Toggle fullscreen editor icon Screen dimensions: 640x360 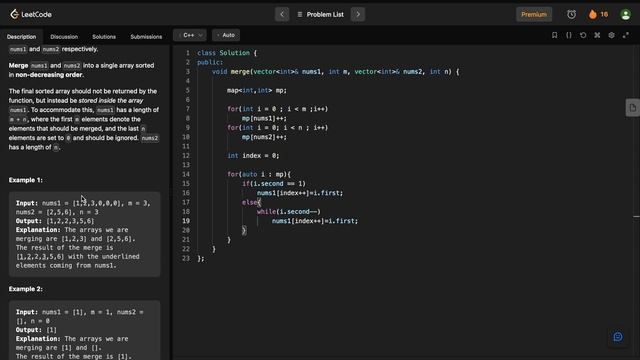pyautogui.click(x=626, y=35)
